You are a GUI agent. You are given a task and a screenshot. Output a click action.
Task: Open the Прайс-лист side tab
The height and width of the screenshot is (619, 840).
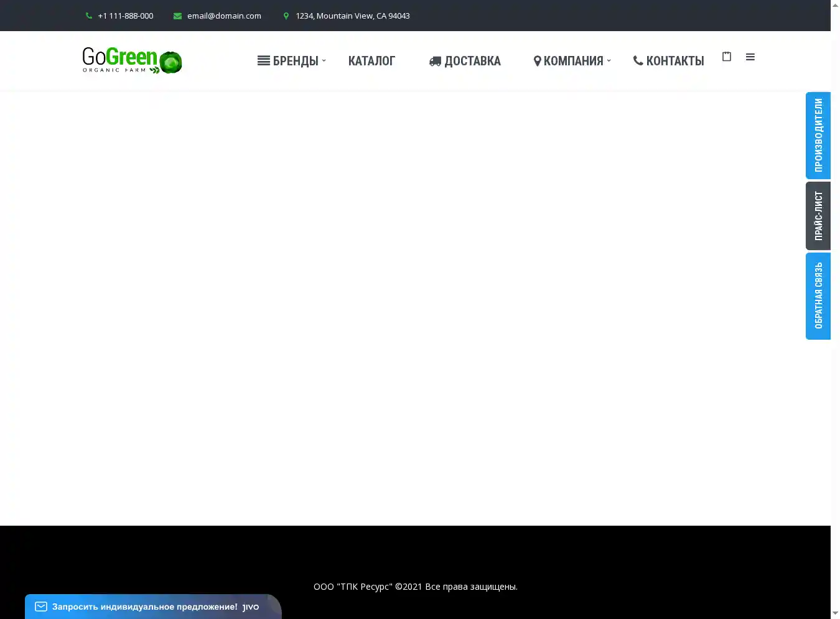pos(818,216)
